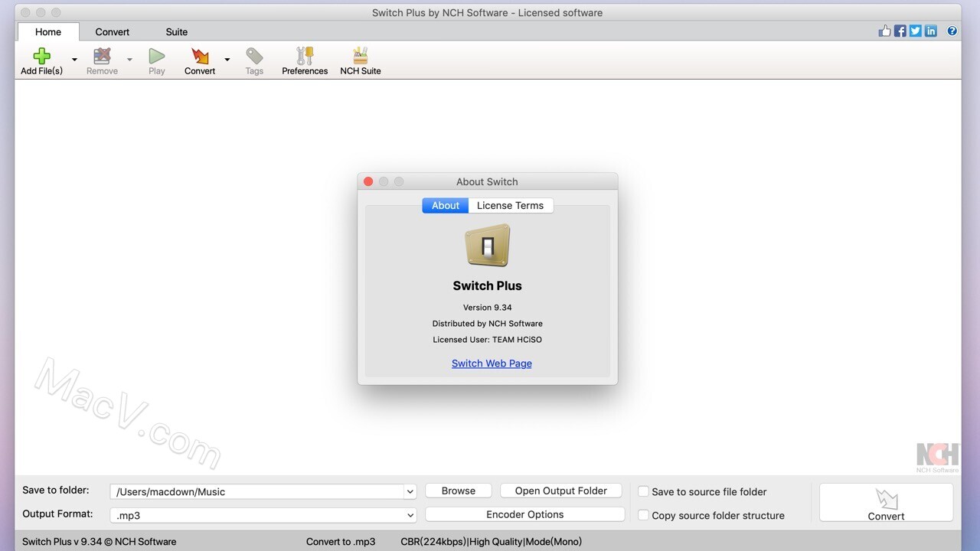Open Encoder Options
980x551 pixels.
(525, 514)
